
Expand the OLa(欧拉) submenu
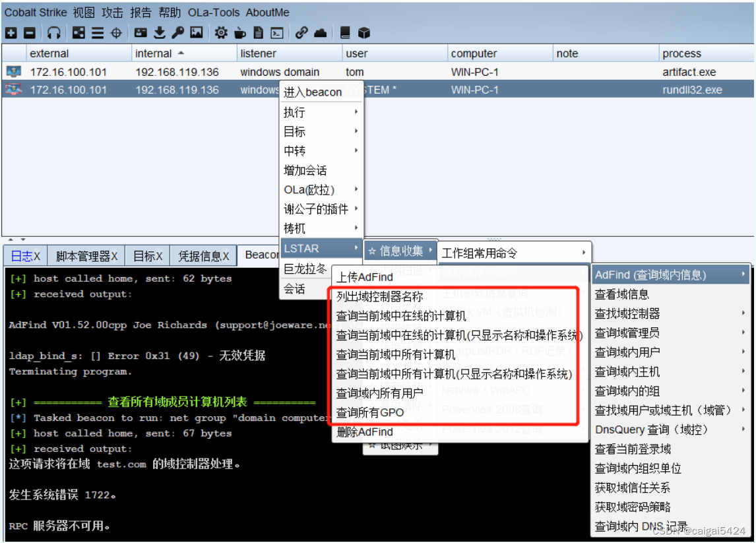[x=321, y=189]
